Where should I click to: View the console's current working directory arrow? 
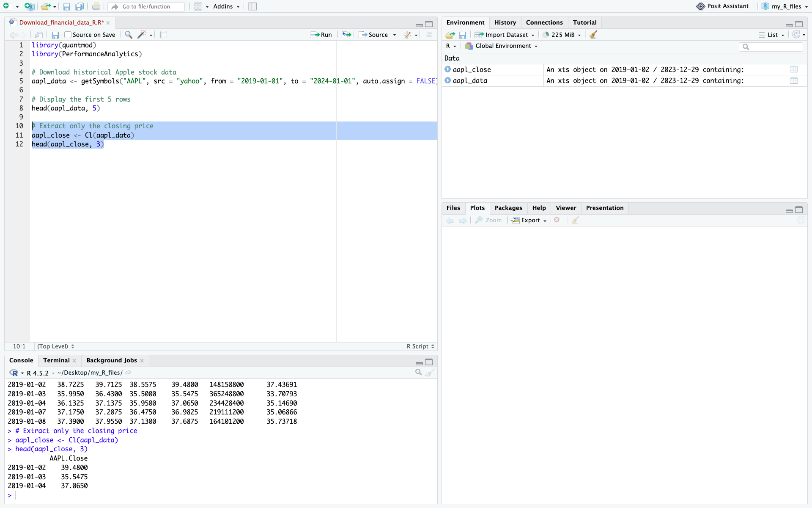(128, 373)
